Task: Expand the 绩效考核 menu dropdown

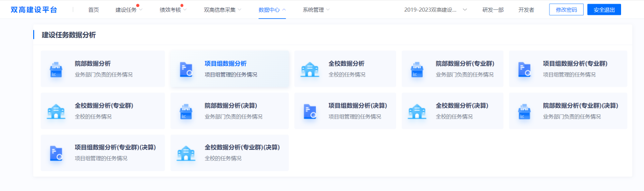Action: coord(173,10)
